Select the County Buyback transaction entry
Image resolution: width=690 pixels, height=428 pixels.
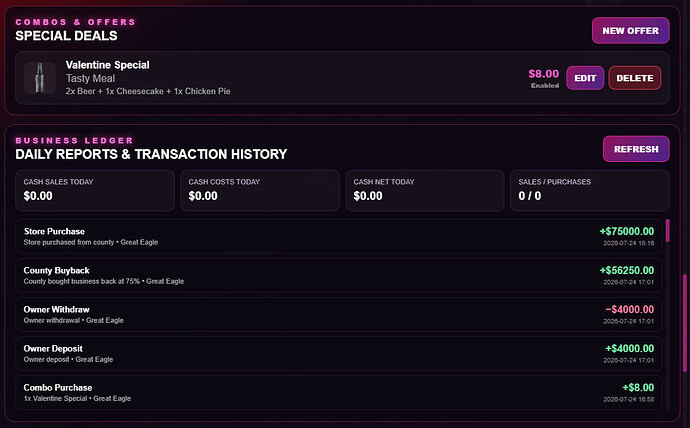[339, 275]
